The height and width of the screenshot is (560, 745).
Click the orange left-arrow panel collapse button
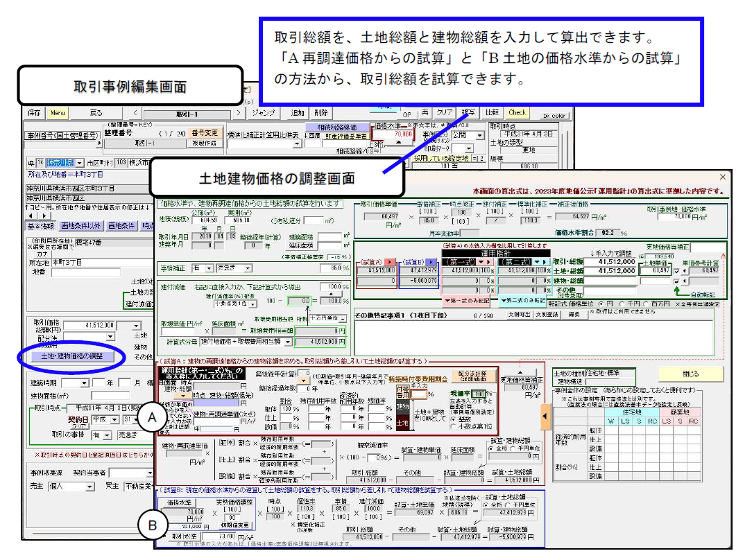(x=545, y=417)
